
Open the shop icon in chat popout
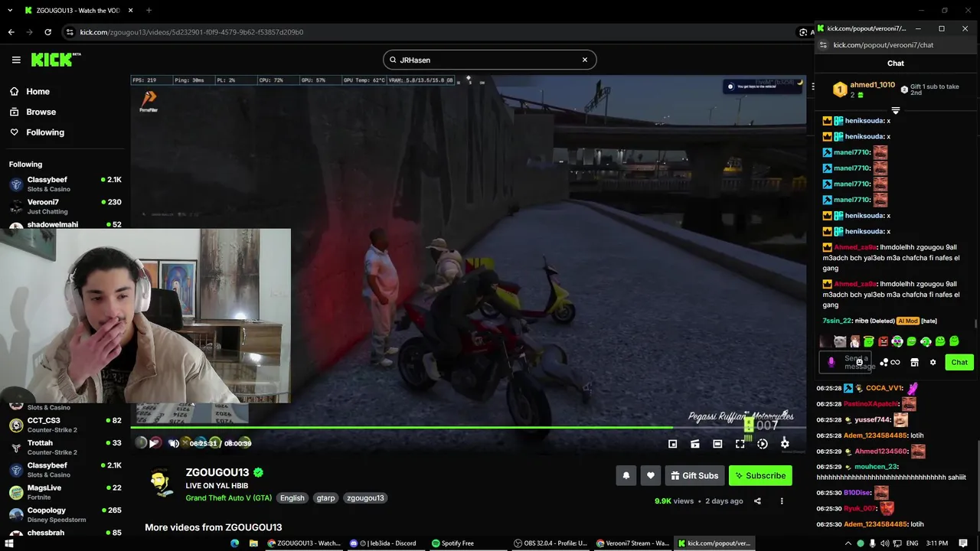[x=914, y=363]
